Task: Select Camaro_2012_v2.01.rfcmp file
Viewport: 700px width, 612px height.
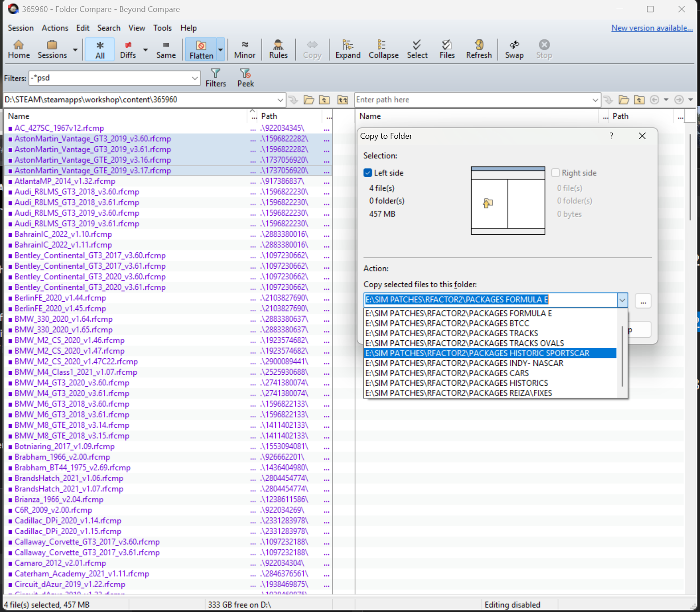Action: tap(60, 563)
